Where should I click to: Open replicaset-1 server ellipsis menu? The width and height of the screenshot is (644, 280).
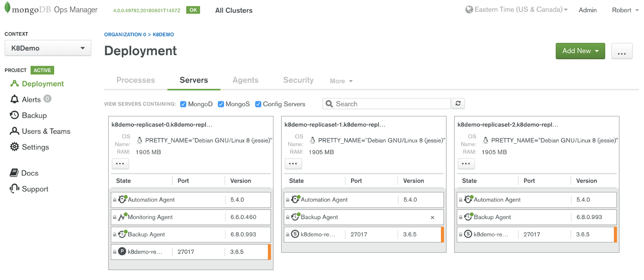tap(293, 164)
